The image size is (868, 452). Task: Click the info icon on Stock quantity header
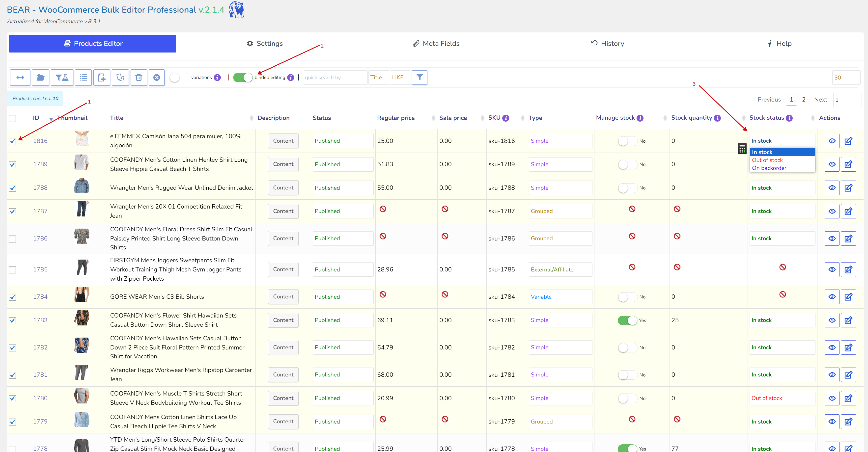point(717,118)
